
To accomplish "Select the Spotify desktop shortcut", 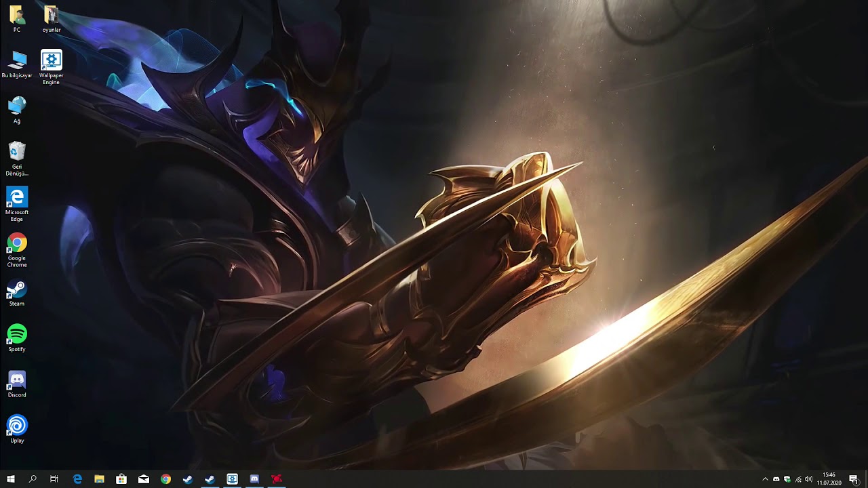I will [x=17, y=338].
